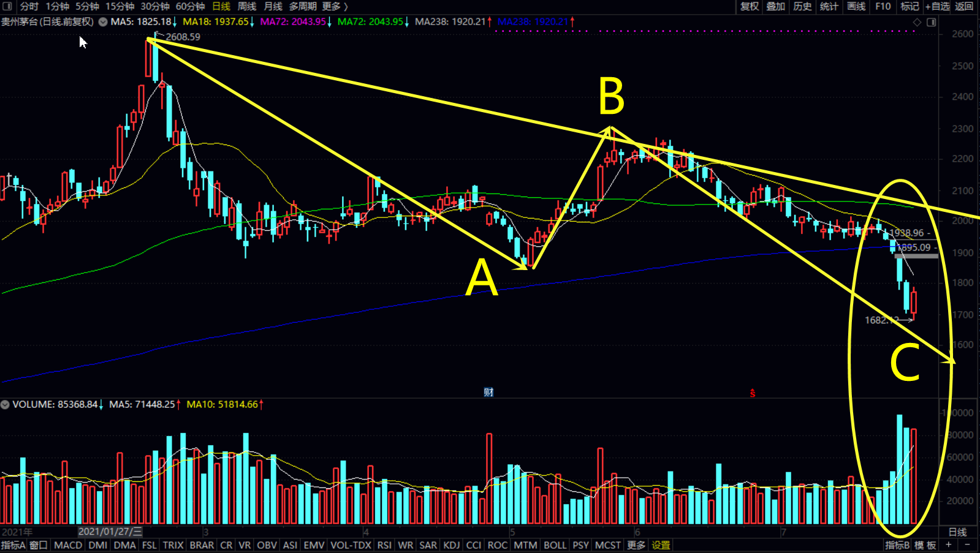Switch sub-chart indicator to PSY
The height and width of the screenshot is (553, 980).
click(581, 545)
